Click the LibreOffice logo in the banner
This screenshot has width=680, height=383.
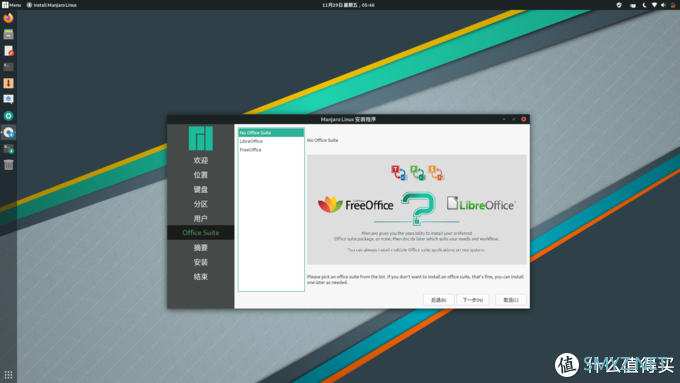pos(481,203)
